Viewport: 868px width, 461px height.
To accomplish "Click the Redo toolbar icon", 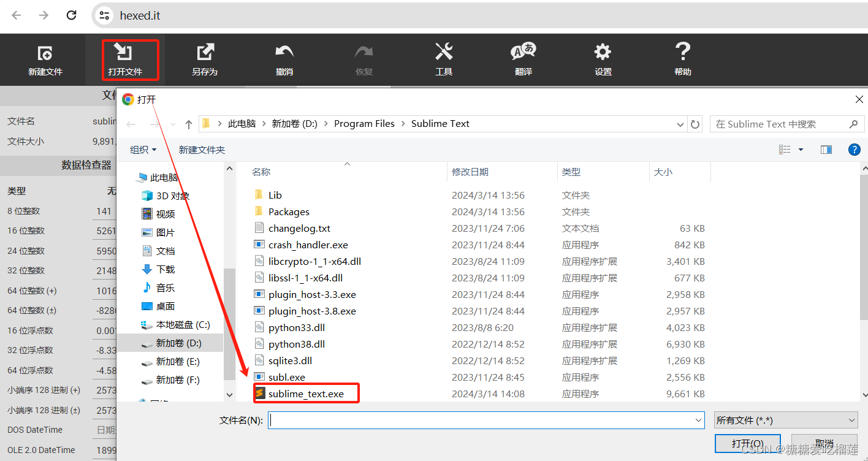I will [x=364, y=52].
